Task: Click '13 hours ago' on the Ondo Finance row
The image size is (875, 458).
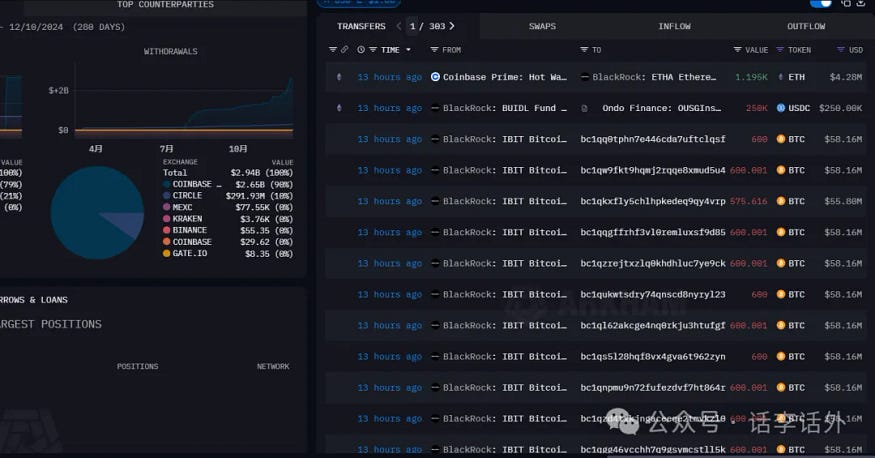Action: [390, 108]
